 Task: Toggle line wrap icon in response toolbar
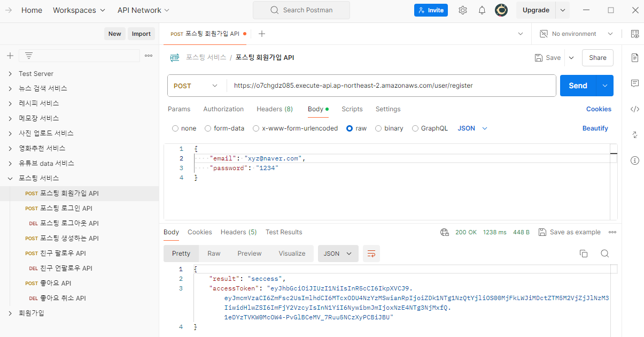[x=371, y=254]
